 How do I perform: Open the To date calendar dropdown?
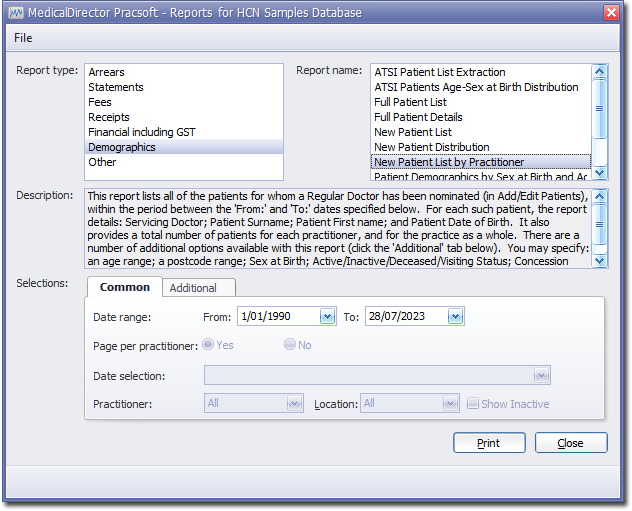[455, 316]
